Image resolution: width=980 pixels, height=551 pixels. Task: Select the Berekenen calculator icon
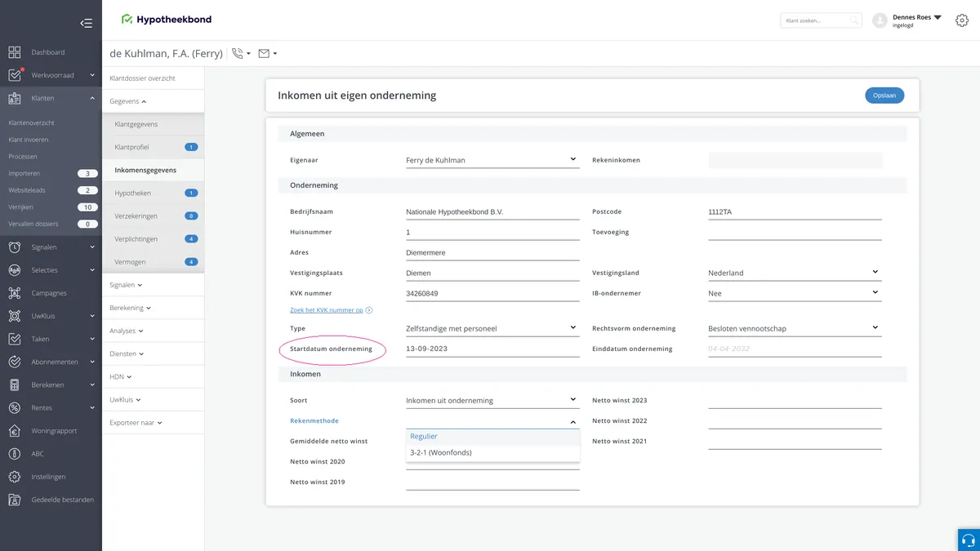click(x=15, y=384)
